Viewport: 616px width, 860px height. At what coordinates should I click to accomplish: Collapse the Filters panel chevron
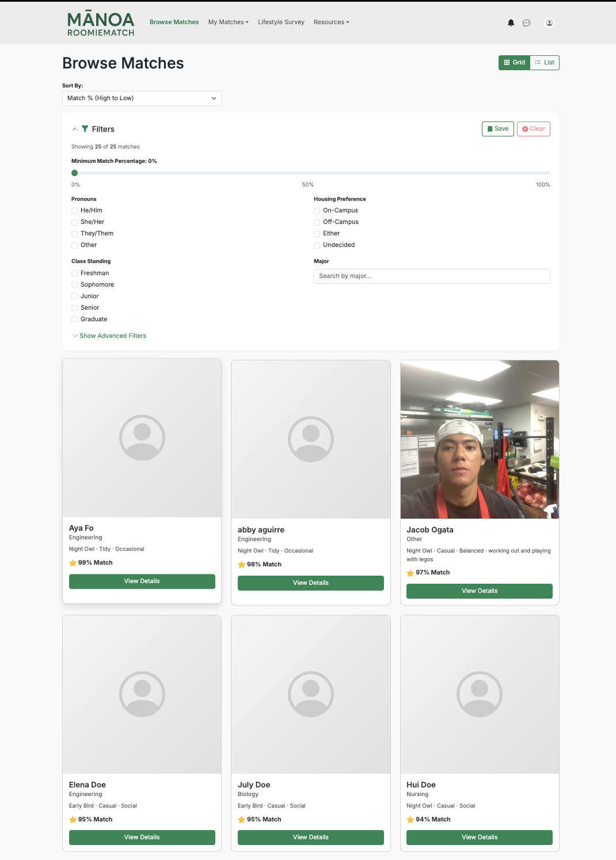[x=75, y=130]
